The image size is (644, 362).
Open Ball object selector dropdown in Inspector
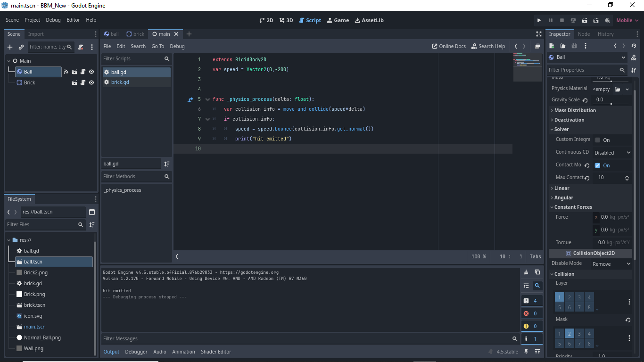[x=587, y=58]
